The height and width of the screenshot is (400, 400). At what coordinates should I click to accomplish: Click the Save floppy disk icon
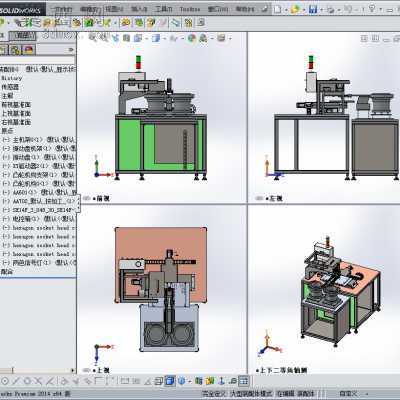pos(313,9)
